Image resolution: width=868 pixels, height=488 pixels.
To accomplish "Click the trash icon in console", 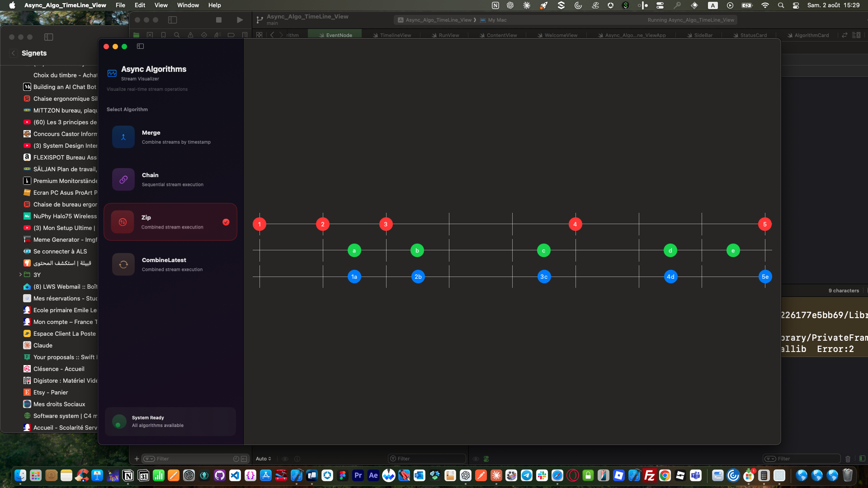I will [x=848, y=459].
